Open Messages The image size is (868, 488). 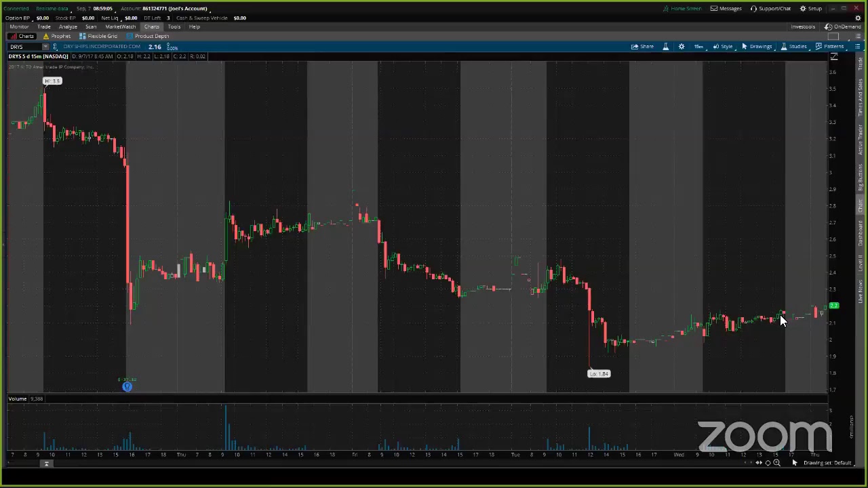pos(726,8)
